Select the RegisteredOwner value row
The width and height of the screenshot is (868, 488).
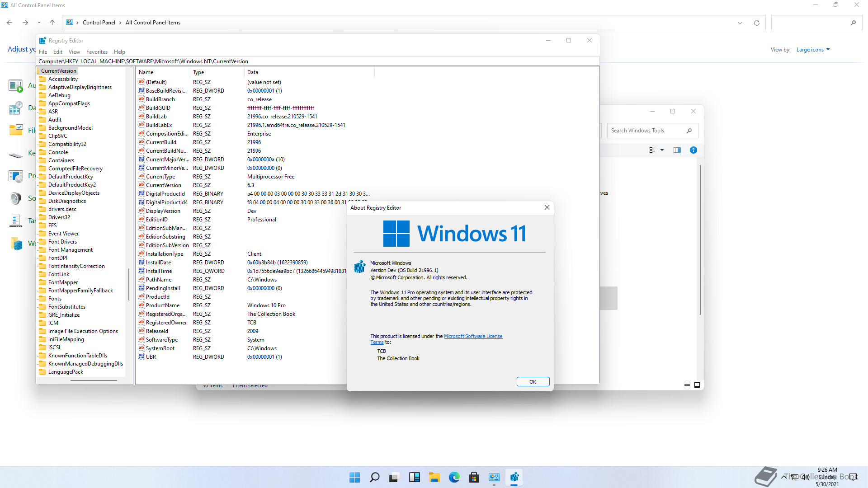tap(242, 323)
